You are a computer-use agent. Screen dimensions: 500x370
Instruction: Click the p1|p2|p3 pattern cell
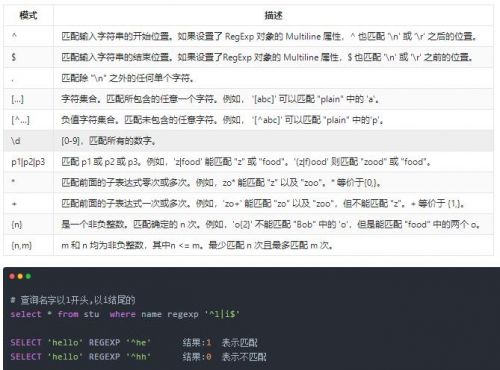[x=28, y=162]
